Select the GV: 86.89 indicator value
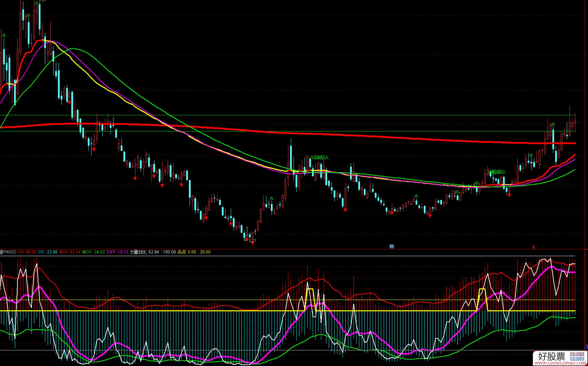 [27, 252]
